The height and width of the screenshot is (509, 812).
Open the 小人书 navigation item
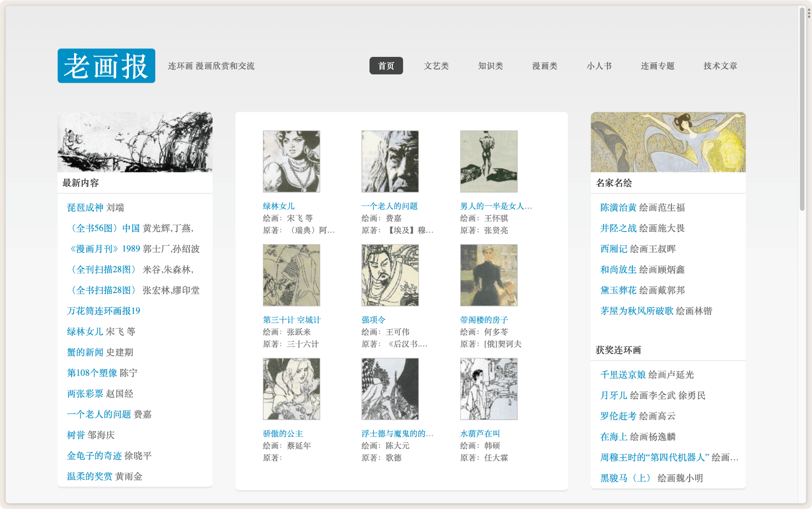pos(599,66)
